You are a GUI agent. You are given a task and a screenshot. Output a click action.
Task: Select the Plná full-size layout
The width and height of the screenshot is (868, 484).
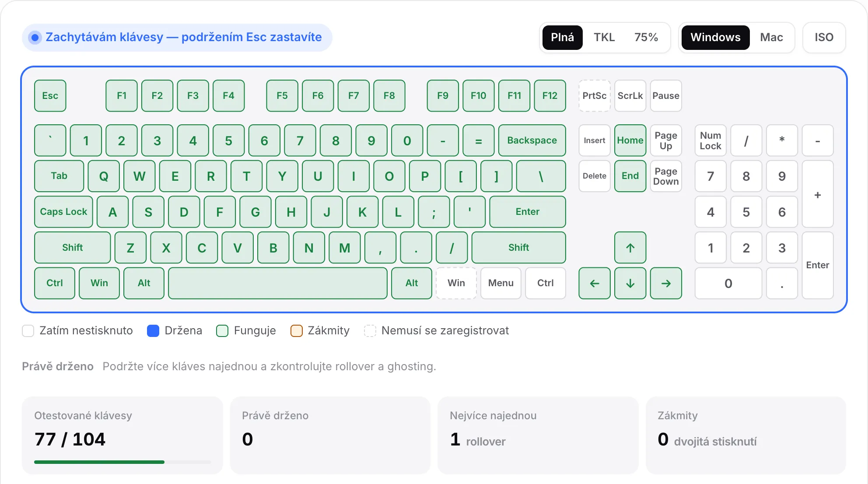coord(562,38)
